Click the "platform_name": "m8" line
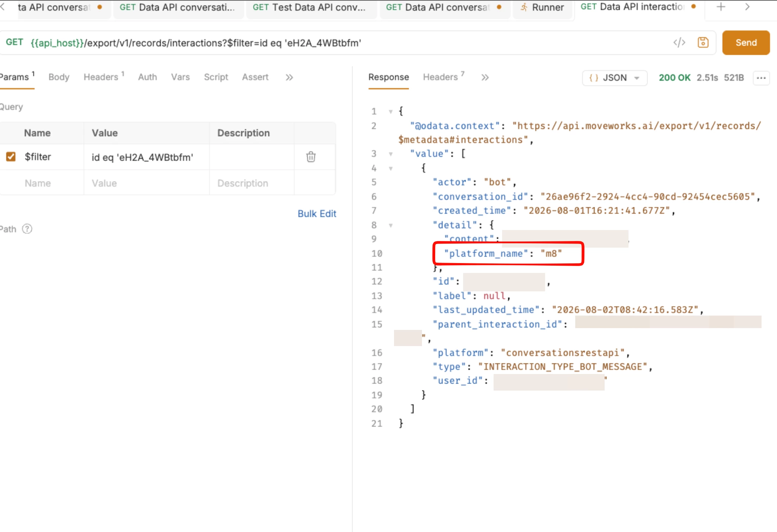Viewport: 777px width, 532px height. (x=503, y=254)
